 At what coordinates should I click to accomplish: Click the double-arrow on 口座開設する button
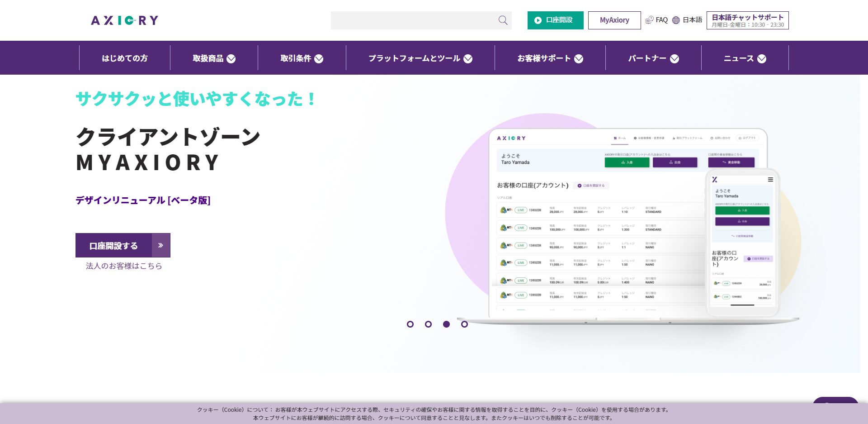click(x=160, y=245)
